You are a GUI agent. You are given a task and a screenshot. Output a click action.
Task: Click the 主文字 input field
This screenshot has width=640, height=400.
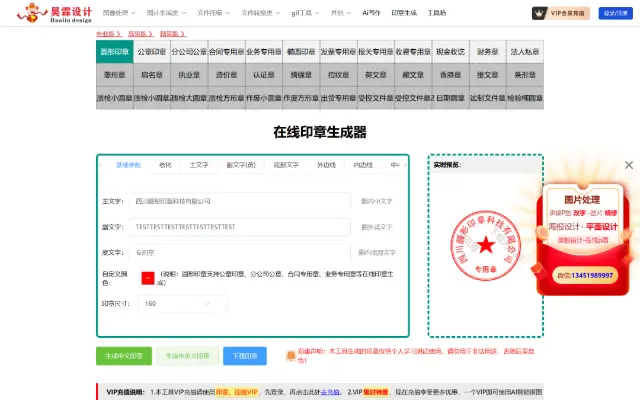point(240,201)
